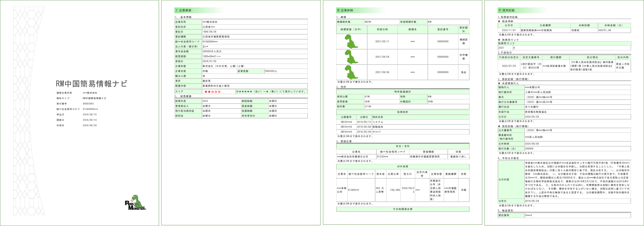
Task: Select the dinosaur trademark for 科学機器 category
Action: (351, 57)
